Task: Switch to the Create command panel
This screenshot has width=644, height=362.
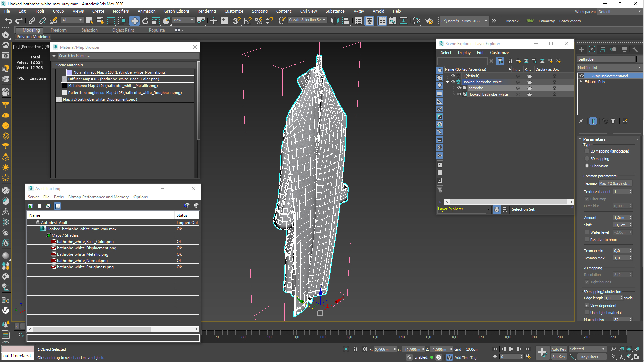Action: pos(581,49)
